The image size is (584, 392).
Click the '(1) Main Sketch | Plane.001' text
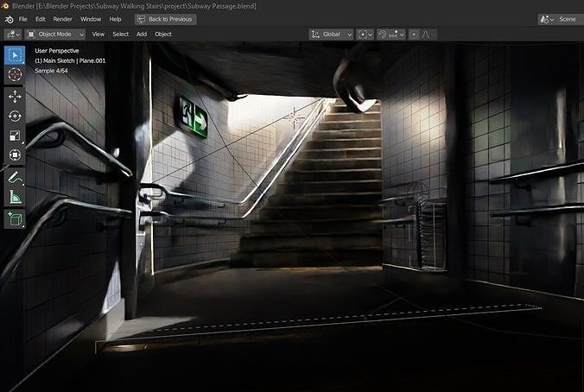(70, 60)
